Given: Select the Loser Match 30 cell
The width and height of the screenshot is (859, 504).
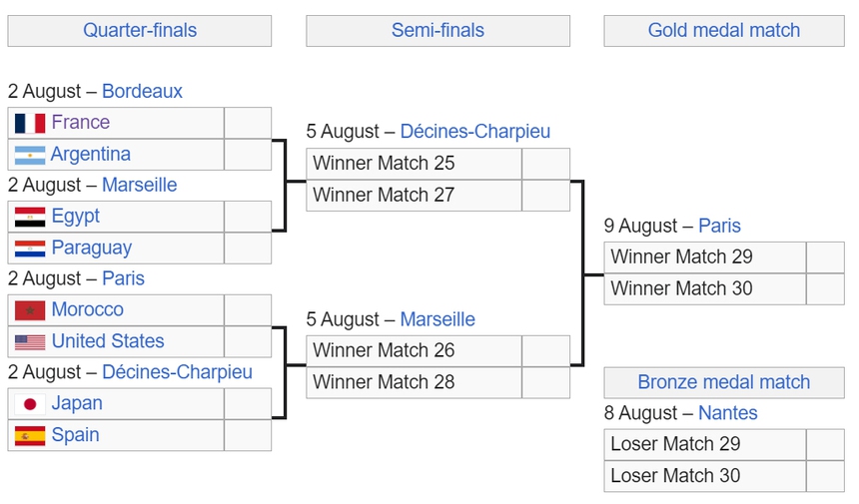Looking at the screenshot, I should [x=704, y=476].
